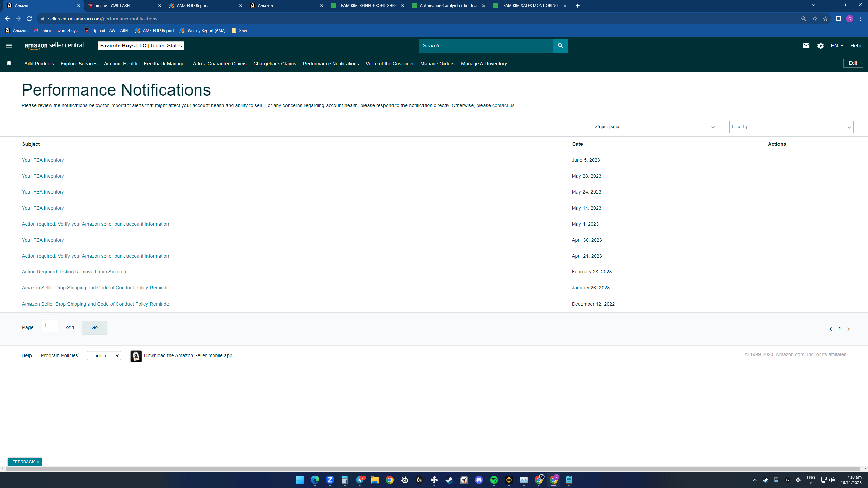
Task: Open Explore Services in the navigation bar
Action: tap(79, 64)
